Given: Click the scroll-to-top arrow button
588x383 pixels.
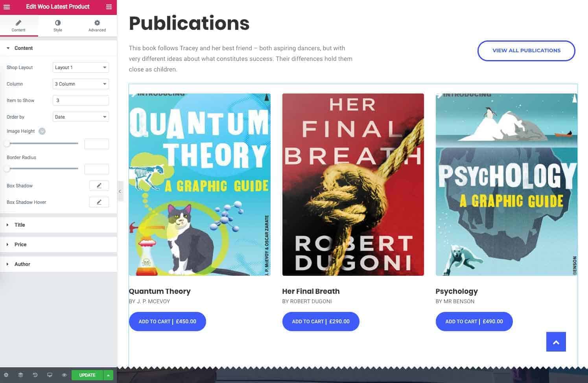Looking at the screenshot, I should coord(556,342).
